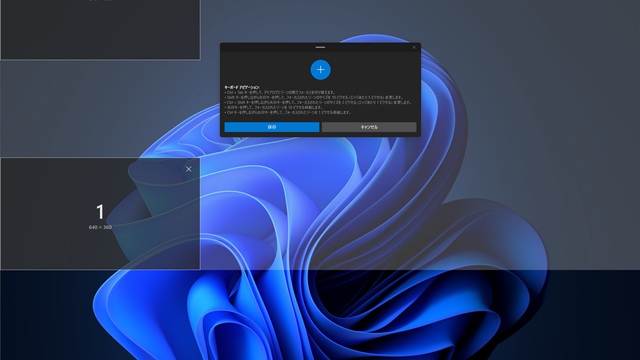Select the 640 × 360 size label
640x360 pixels.
click(x=100, y=227)
